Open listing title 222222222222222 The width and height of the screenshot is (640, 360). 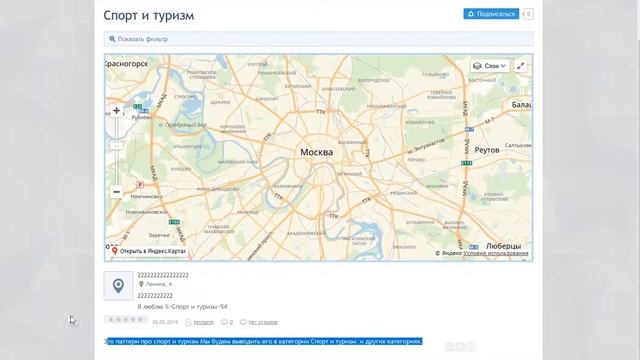pos(163,275)
